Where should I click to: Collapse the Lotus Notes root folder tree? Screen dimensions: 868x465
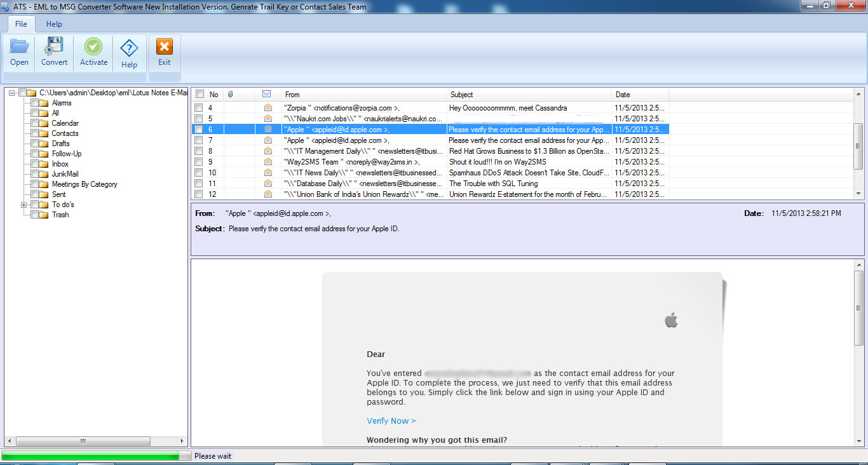(10, 92)
